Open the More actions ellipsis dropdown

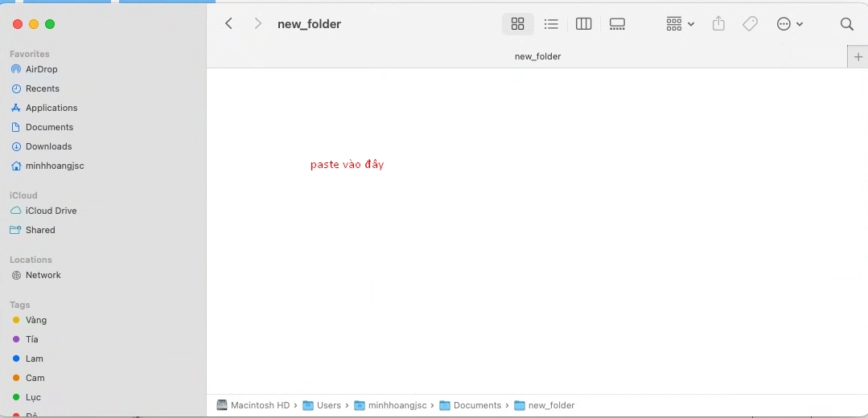click(x=789, y=24)
